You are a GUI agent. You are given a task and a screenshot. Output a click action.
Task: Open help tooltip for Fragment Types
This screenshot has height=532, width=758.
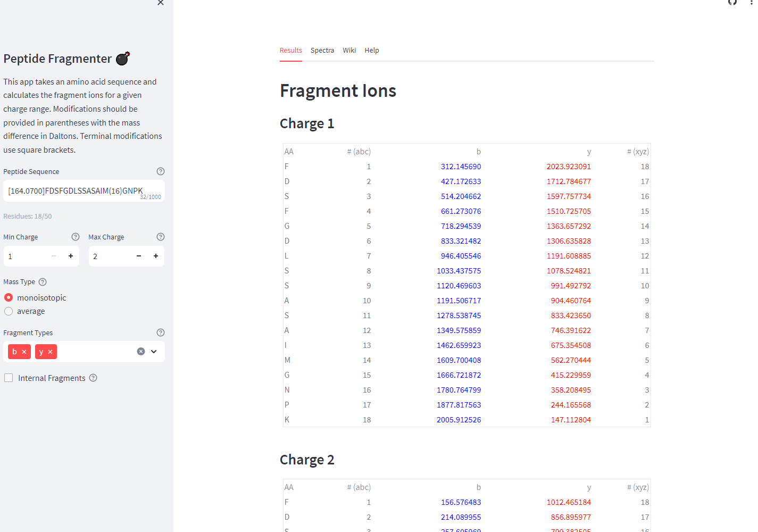pyautogui.click(x=161, y=332)
